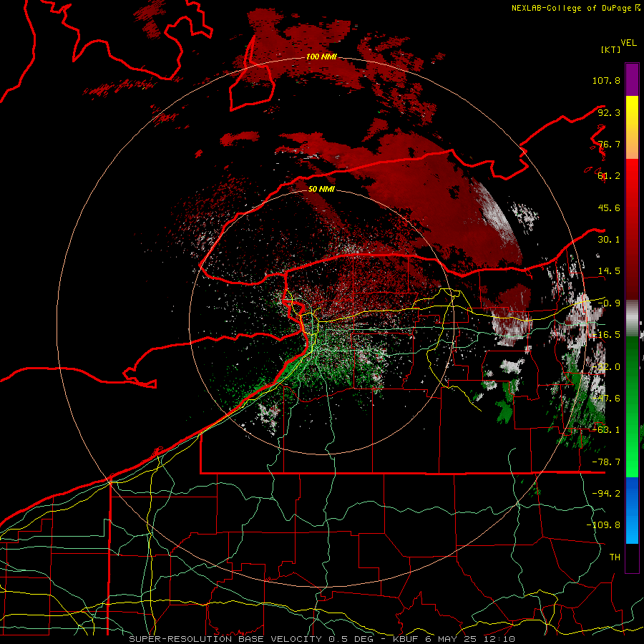
Task: Click the -63.1 velocity scale value
Action: (x=606, y=430)
